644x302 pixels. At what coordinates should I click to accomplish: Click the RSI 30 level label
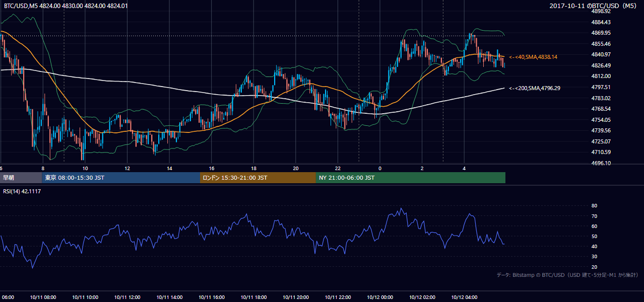click(594, 257)
